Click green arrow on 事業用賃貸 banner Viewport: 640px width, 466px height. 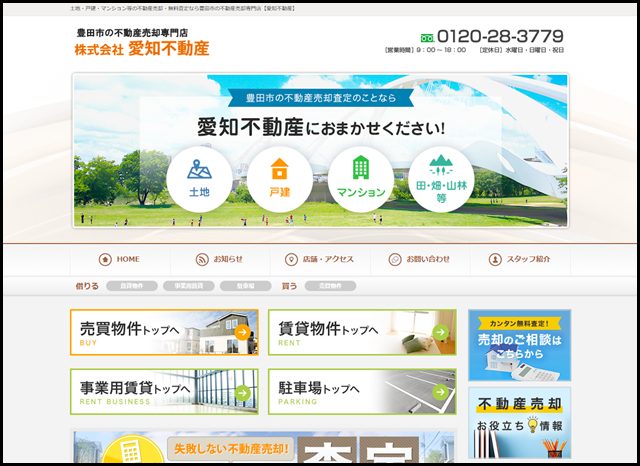pos(242,393)
